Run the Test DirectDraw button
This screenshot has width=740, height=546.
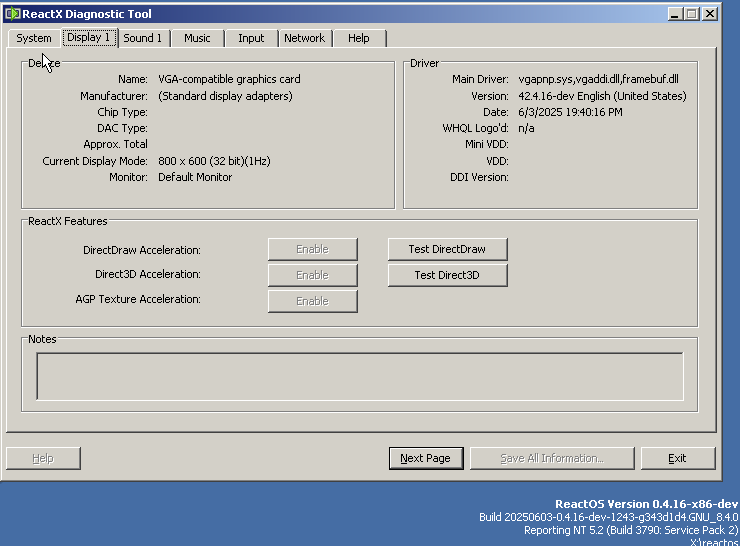tap(447, 249)
